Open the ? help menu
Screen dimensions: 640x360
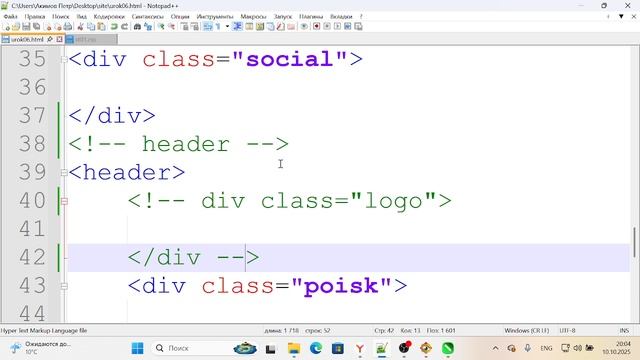tap(361, 16)
